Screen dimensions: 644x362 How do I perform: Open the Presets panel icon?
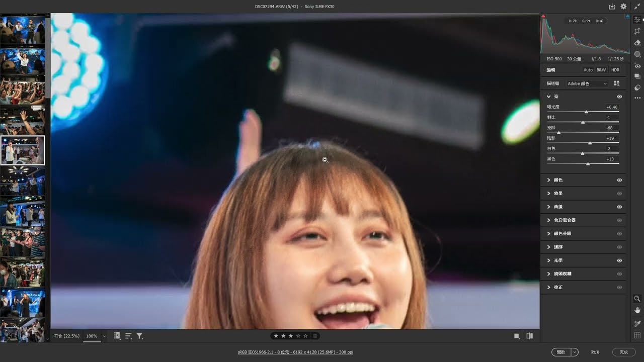pos(637,87)
